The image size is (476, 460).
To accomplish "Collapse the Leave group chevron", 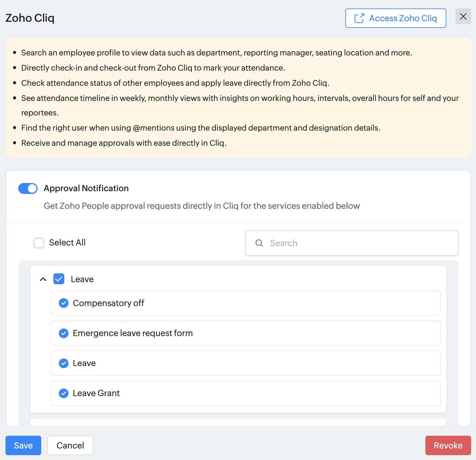I will (x=43, y=279).
